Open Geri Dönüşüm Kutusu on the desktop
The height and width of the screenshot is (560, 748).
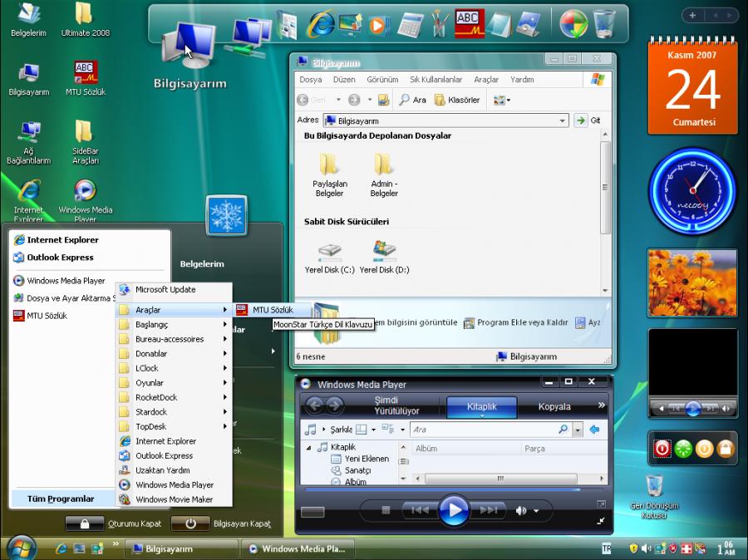pyautogui.click(x=654, y=497)
